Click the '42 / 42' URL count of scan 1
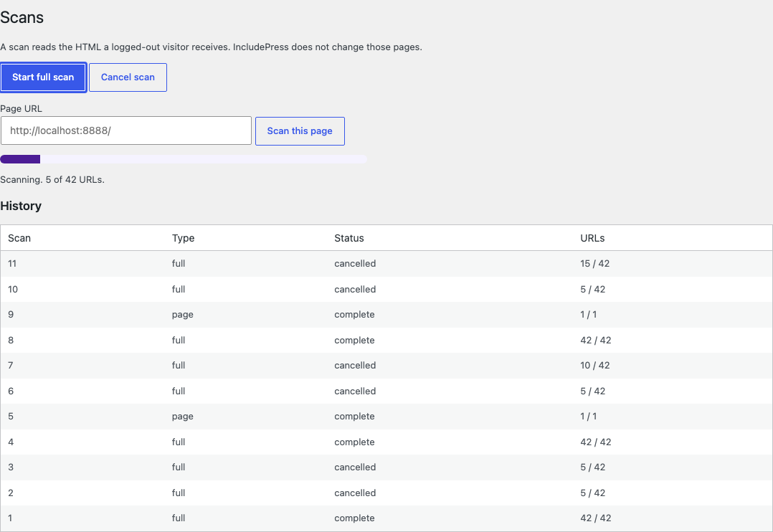This screenshot has width=773, height=532. tap(596, 518)
